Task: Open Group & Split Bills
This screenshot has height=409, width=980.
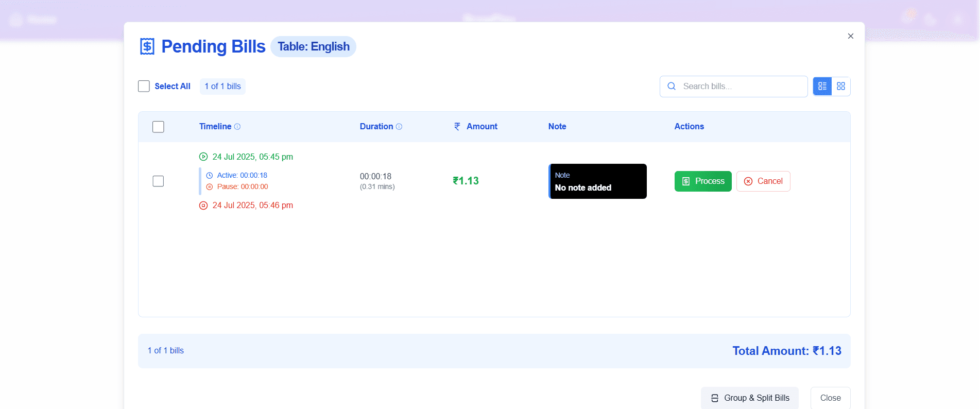Action: 750,398
